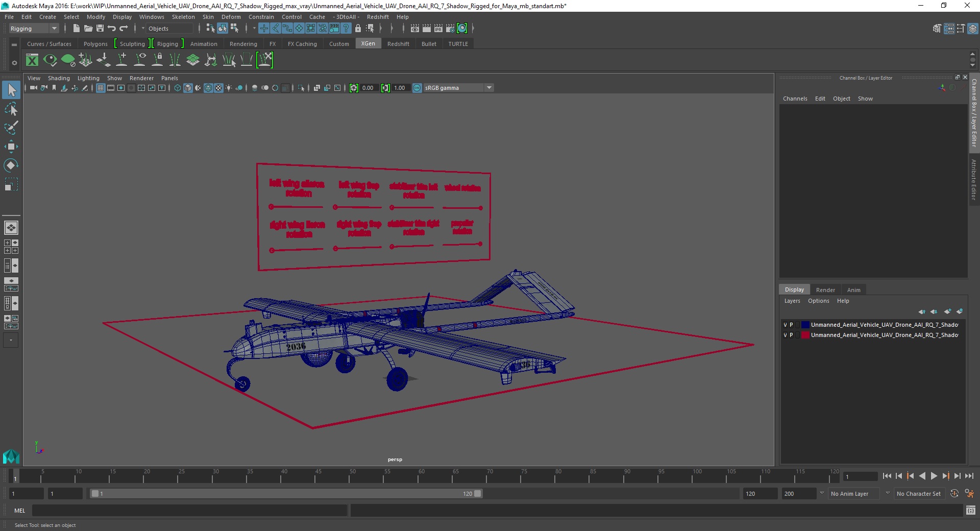980x531 pixels.
Task: Open Layers menu in layer editor
Action: pos(792,301)
